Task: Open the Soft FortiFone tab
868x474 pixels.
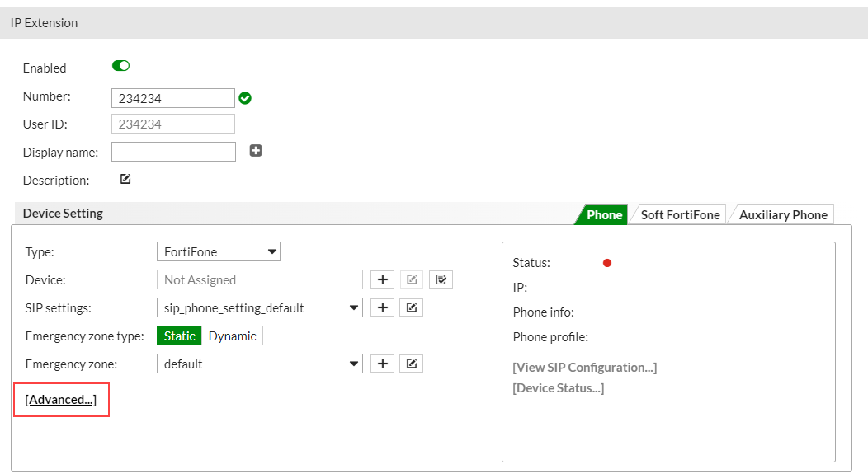Action: click(680, 214)
